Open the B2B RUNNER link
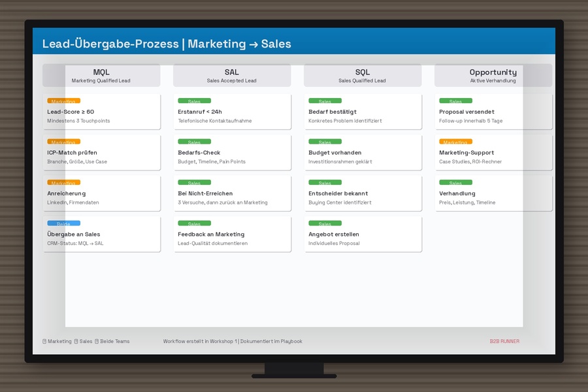The width and height of the screenshot is (588, 392). 504,341
